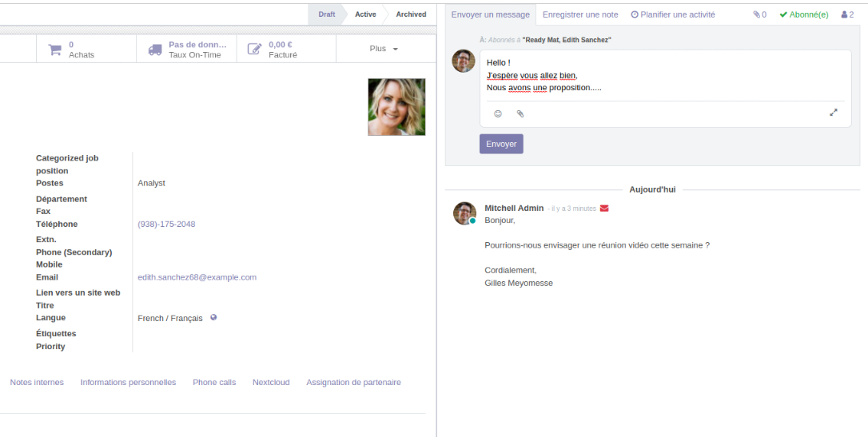
Task: Switch to Enregistrer une note tab
Action: [580, 15]
